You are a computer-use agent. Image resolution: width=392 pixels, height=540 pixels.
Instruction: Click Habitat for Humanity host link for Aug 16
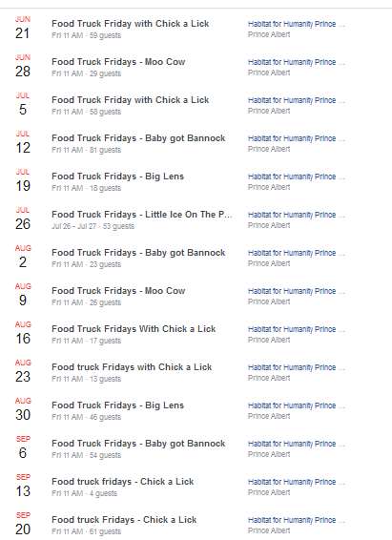pyautogui.click(x=296, y=329)
